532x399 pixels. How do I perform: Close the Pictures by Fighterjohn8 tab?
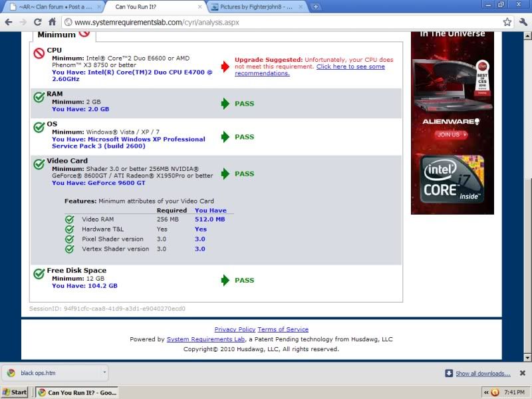[301, 7]
